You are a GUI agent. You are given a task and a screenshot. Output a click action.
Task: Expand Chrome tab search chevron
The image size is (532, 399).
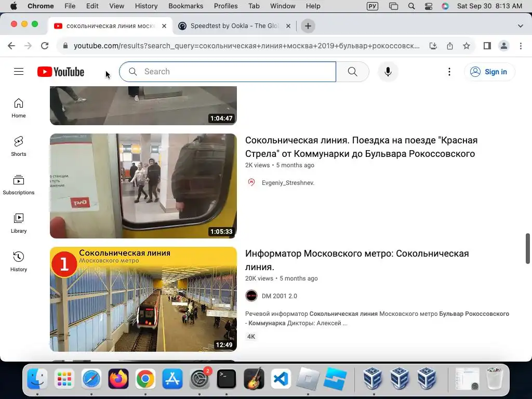coord(520,26)
